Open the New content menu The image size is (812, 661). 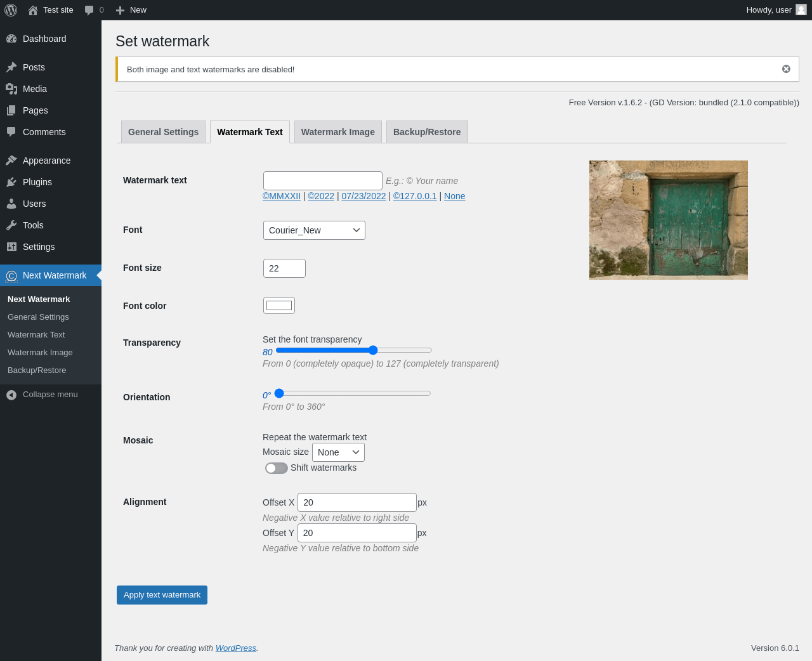(x=131, y=10)
